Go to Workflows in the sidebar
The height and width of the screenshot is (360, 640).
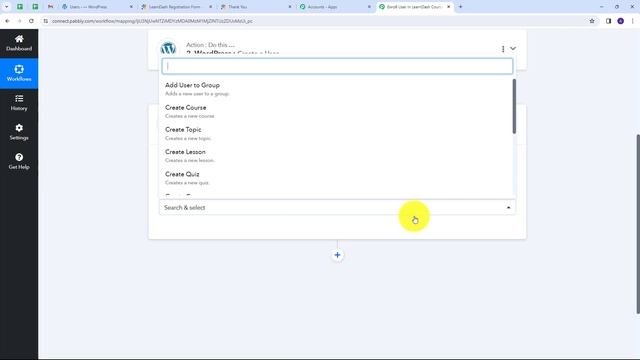[19, 73]
